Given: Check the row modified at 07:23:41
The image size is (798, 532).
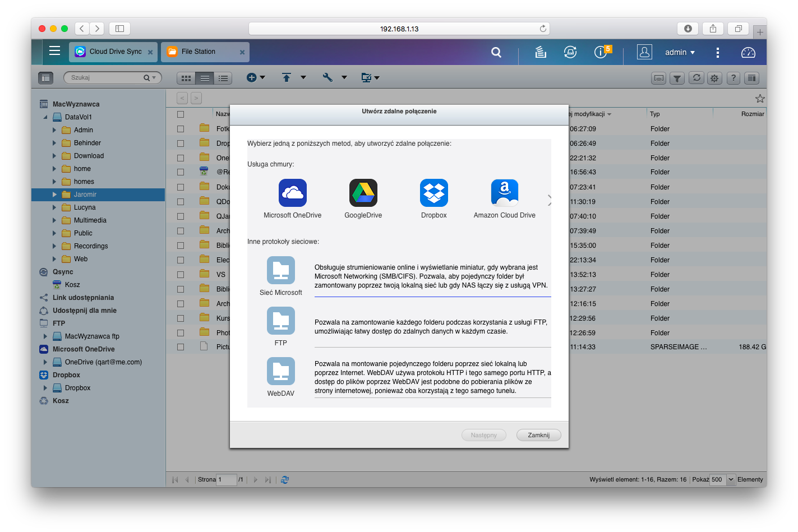Looking at the screenshot, I should pyautogui.click(x=181, y=187).
